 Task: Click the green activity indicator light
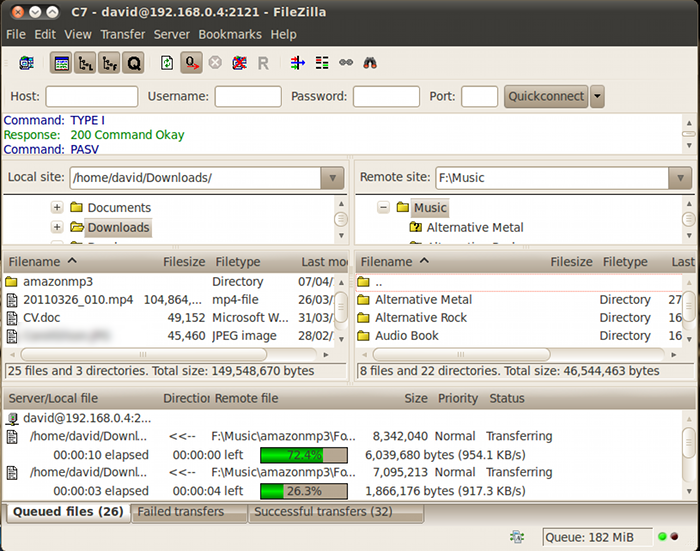(x=662, y=536)
